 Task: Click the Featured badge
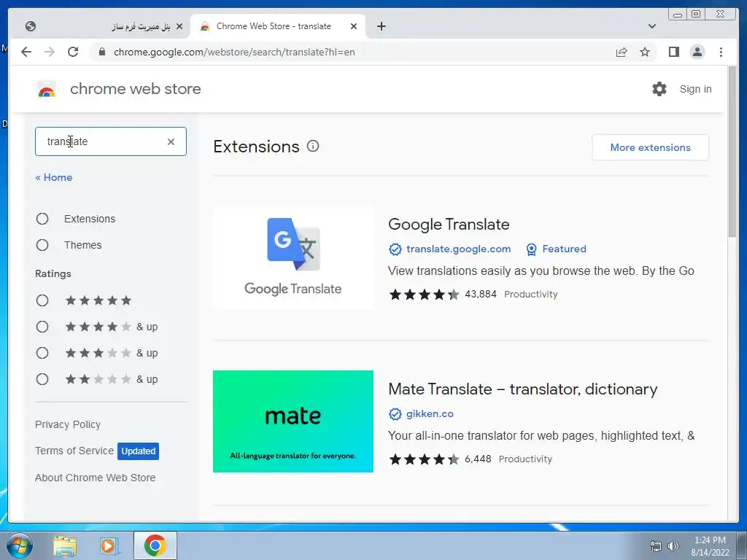pos(556,249)
